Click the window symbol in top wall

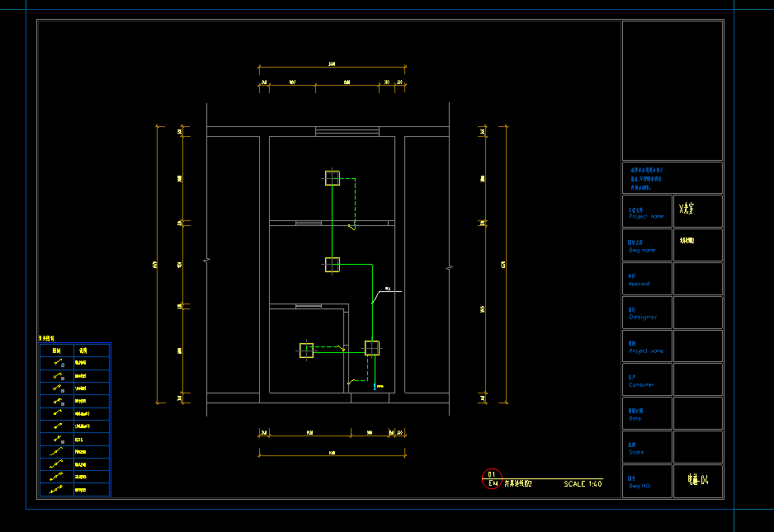[x=347, y=131]
